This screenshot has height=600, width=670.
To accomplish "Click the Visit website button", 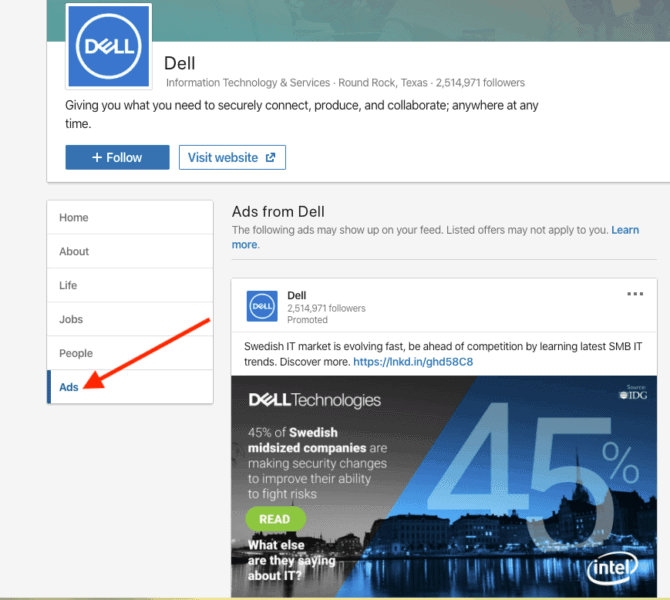I will 232,157.
